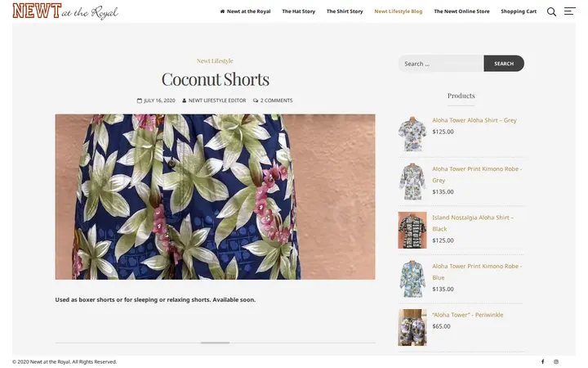Click the Periwinkle shorts thumbnail
The height and width of the screenshot is (368, 588).
[x=412, y=327]
